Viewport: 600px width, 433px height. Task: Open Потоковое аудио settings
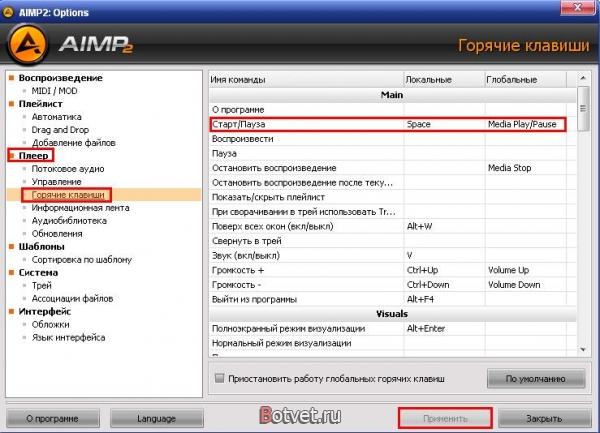coord(68,169)
